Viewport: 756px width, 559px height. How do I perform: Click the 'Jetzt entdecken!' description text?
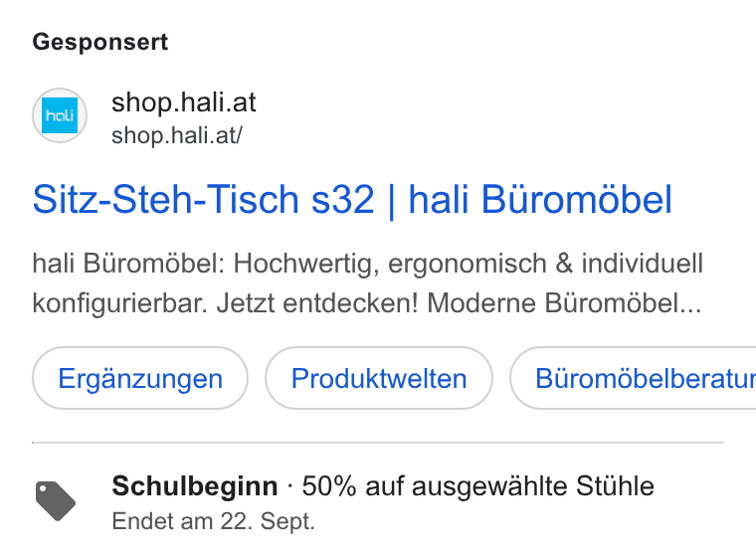tap(316, 303)
